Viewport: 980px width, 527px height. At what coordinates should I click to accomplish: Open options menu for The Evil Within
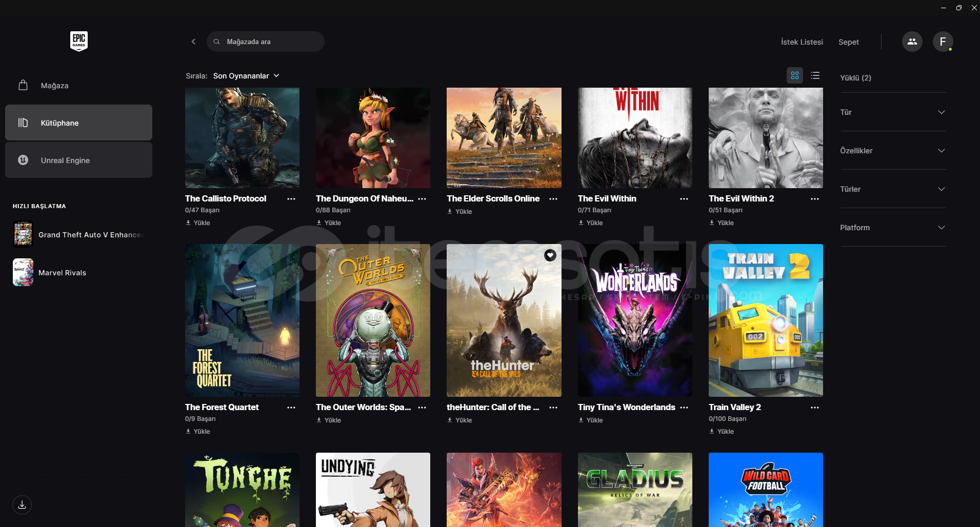coord(684,199)
